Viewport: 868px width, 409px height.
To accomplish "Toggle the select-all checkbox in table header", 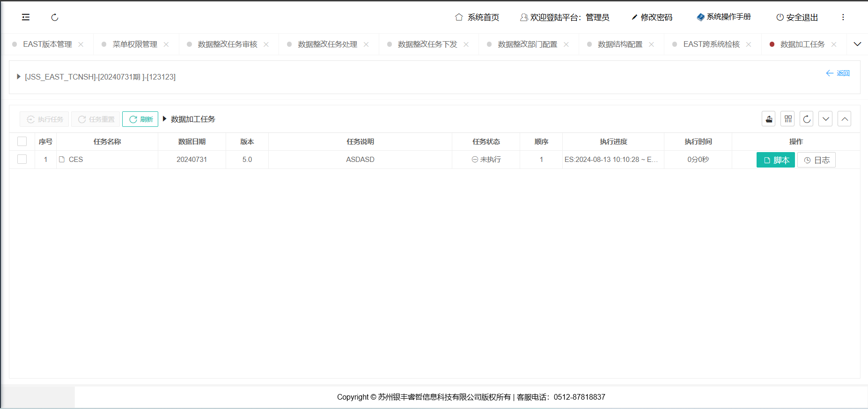I will pos(22,141).
